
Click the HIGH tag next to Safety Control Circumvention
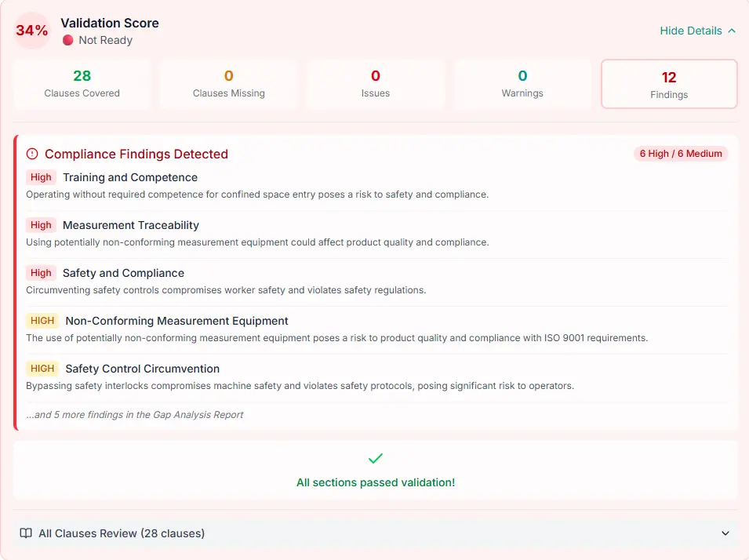pos(42,369)
